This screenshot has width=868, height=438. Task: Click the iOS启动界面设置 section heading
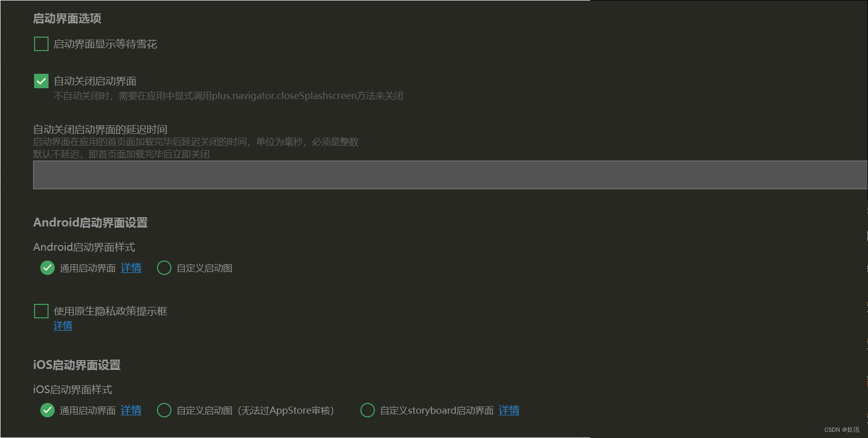(x=77, y=365)
